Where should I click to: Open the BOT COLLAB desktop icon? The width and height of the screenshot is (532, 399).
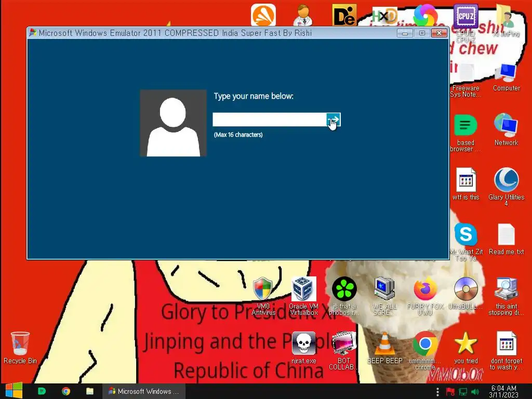[x=343, y=351]
